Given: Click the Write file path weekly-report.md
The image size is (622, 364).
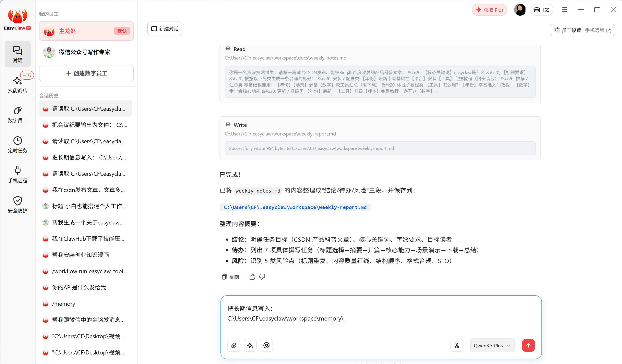Looking at the screenshot, I should click(280, 134).
